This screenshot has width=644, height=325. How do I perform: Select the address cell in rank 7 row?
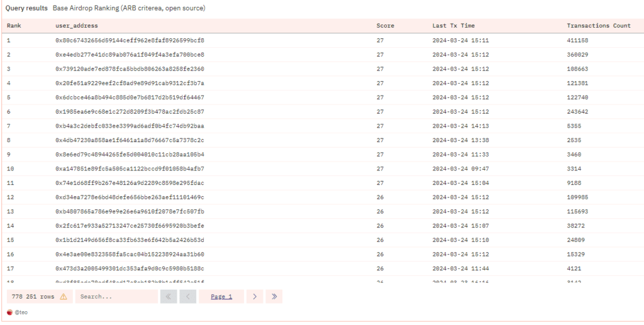click(130, 126)
